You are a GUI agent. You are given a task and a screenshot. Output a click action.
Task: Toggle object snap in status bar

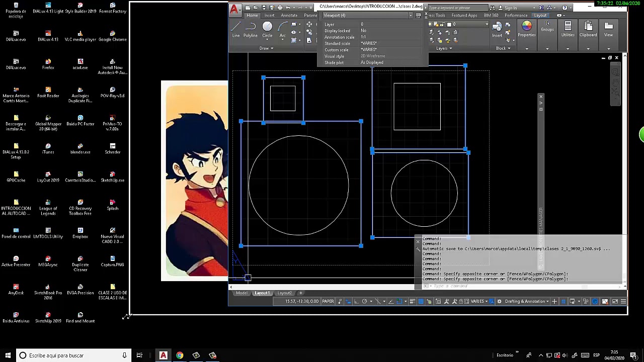point(399,301)
